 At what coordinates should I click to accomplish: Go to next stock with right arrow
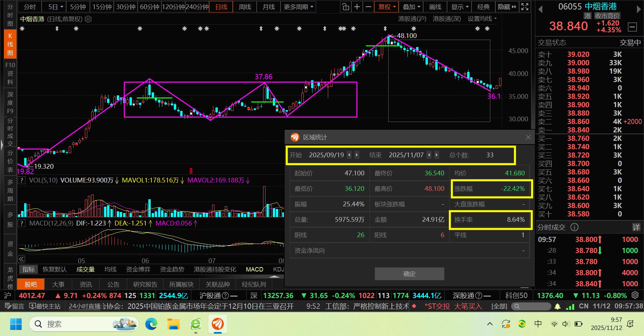pos(639,9)
